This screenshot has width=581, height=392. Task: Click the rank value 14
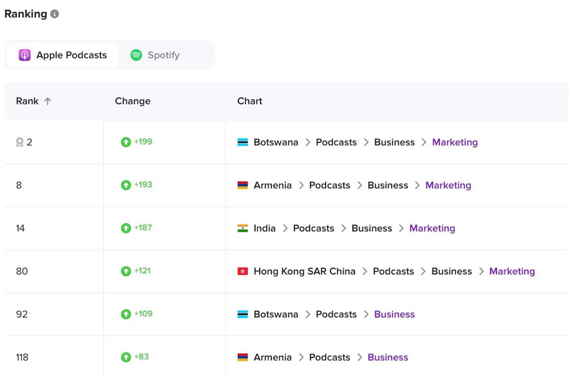[20, 228]
